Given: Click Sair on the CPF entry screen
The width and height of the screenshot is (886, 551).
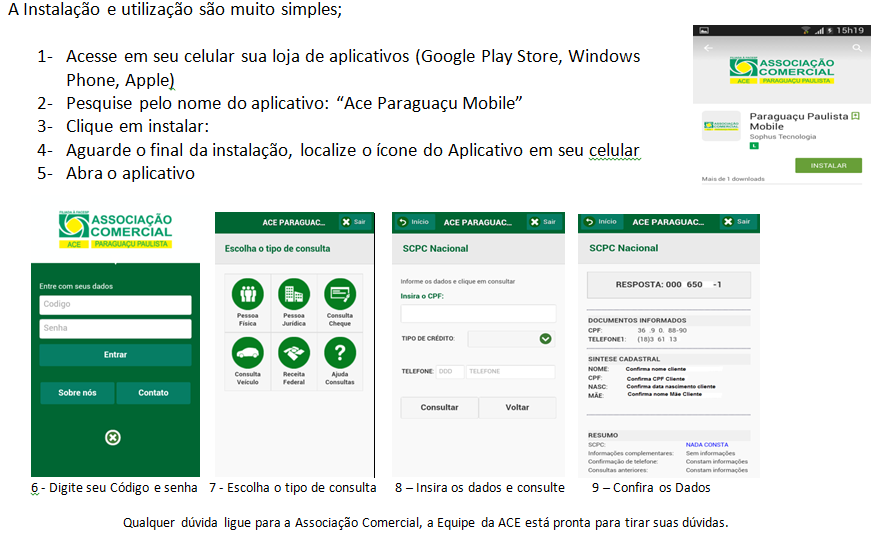Looking at the screenshot, I should [x=543, y=222].
